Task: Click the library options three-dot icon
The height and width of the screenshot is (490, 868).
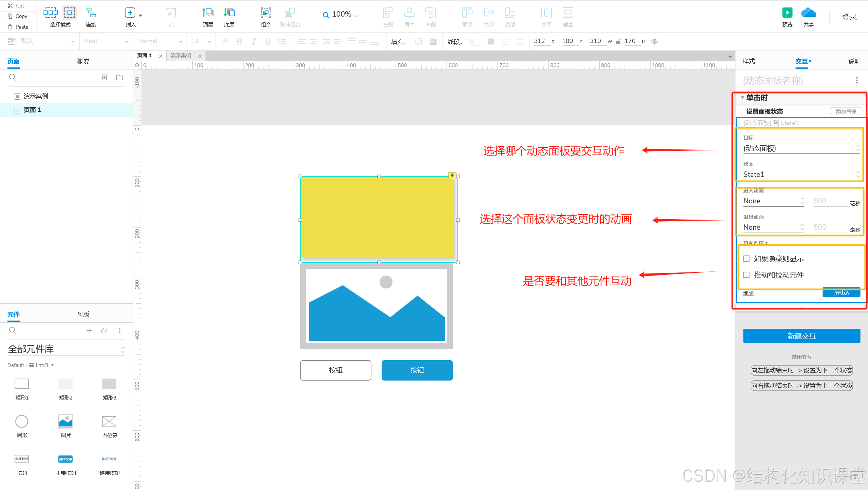Action: click(119, 330)
